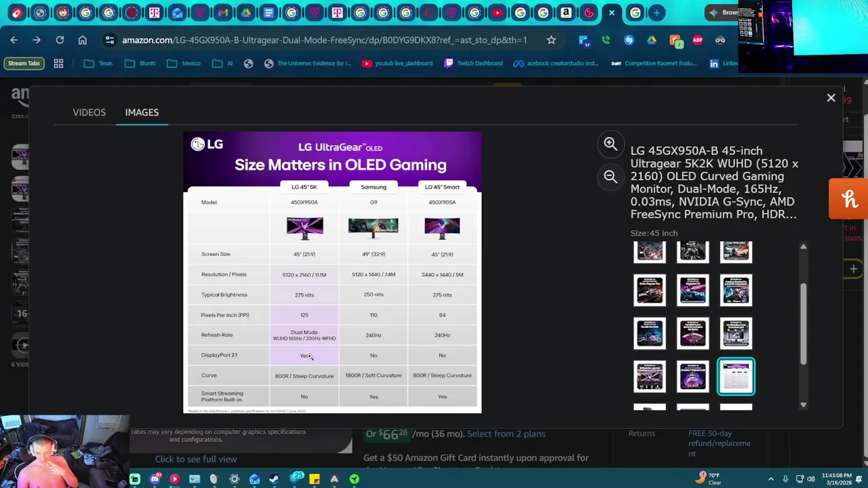Open The Universe: Evidence bookmark
This screenshot has height=488, width=868.
[x=307, y=63]
